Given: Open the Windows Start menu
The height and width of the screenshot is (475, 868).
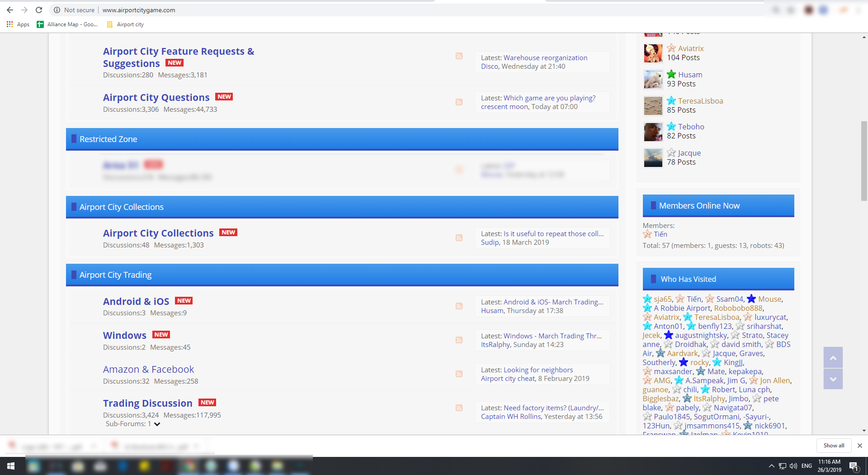Looking at the screenshot, I should coord(11,466).
